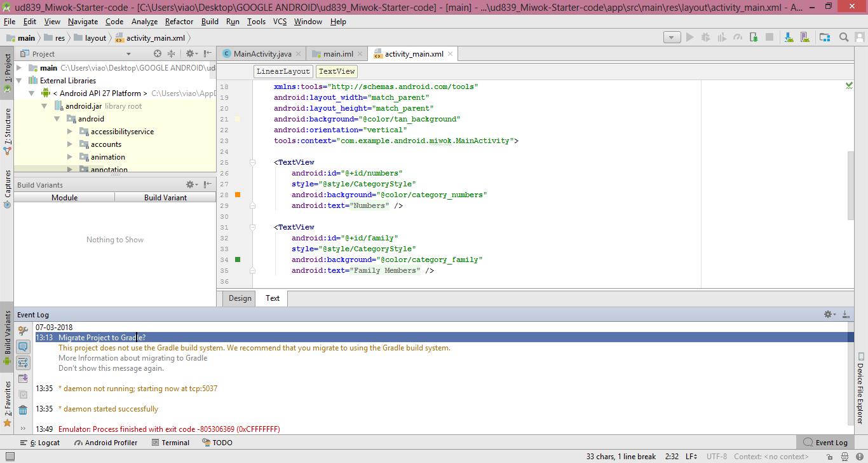
Task: Open Search Everywhere with the magnifier icon
Action: pos(844,37)
